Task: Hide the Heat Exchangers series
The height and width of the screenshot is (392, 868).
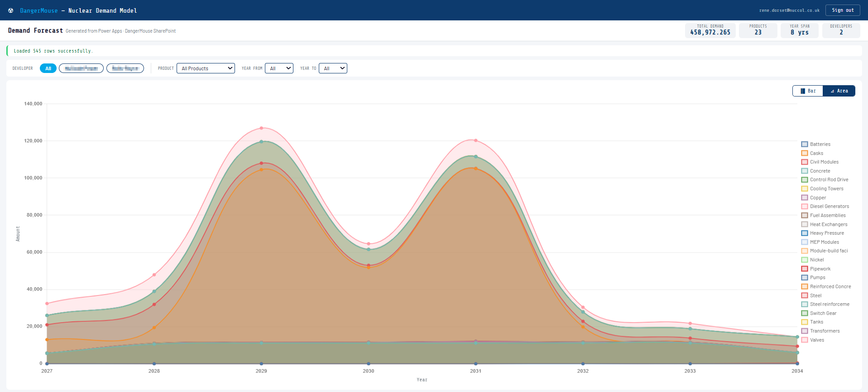Action: click(825, 224)
